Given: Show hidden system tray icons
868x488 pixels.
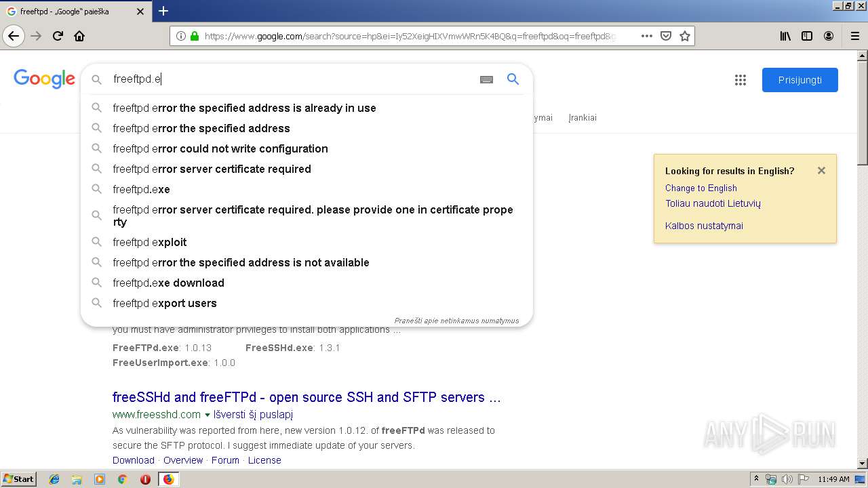Looking at the screenshot, I should click(x=756, y=479).
